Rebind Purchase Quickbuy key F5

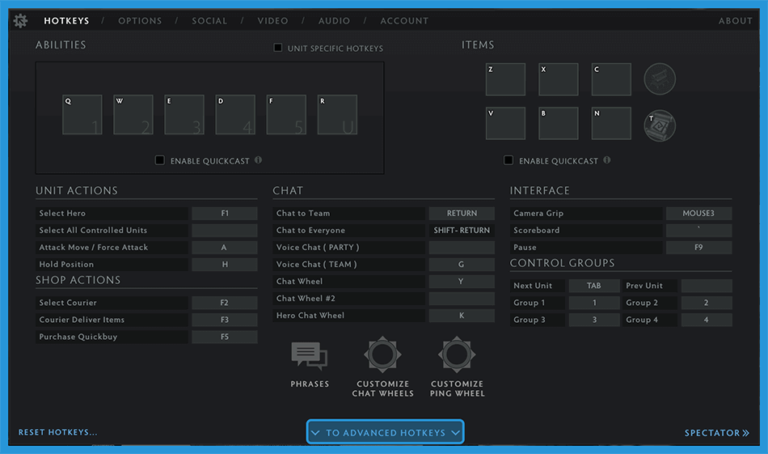(224, 336)
